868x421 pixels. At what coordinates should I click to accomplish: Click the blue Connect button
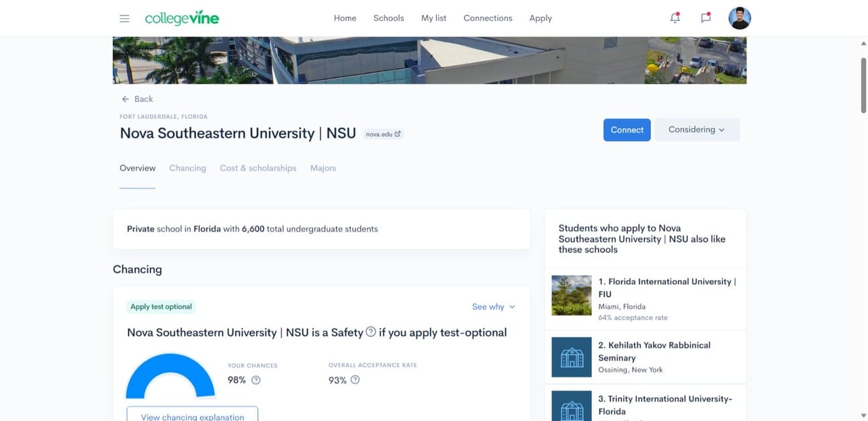click(627, 130)
